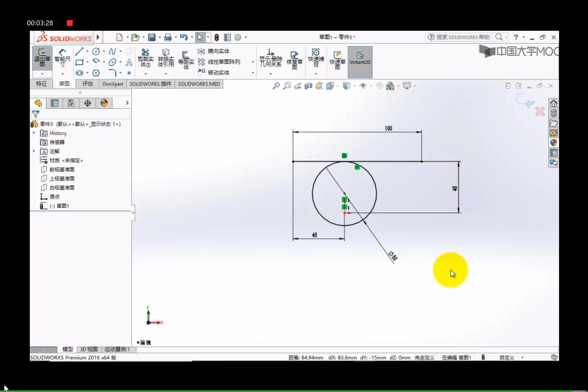Expand the History tree node

click(x=34, y=133)
